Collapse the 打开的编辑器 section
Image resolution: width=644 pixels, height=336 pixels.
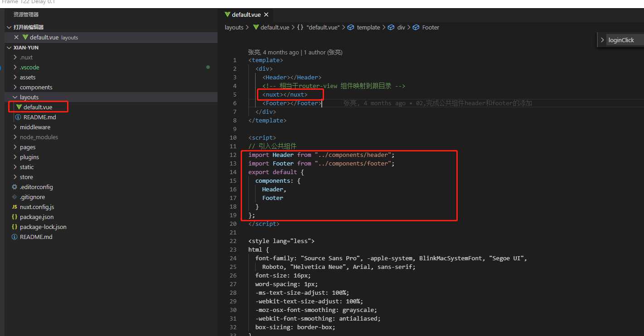[9, 27]
